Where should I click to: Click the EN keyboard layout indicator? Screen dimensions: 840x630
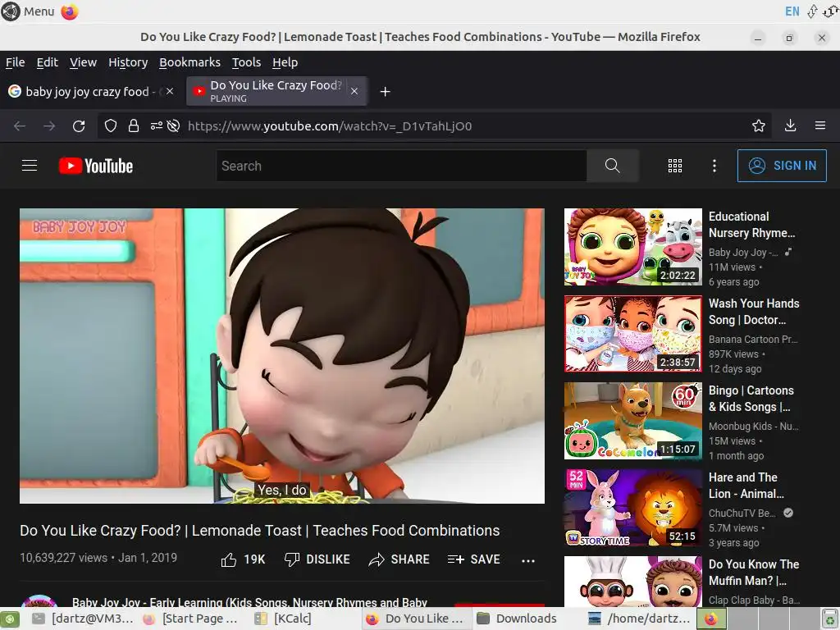792,11
